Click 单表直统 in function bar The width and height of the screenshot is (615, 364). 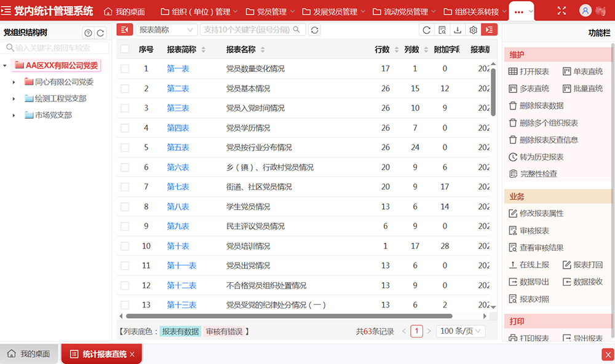(582, 71)
